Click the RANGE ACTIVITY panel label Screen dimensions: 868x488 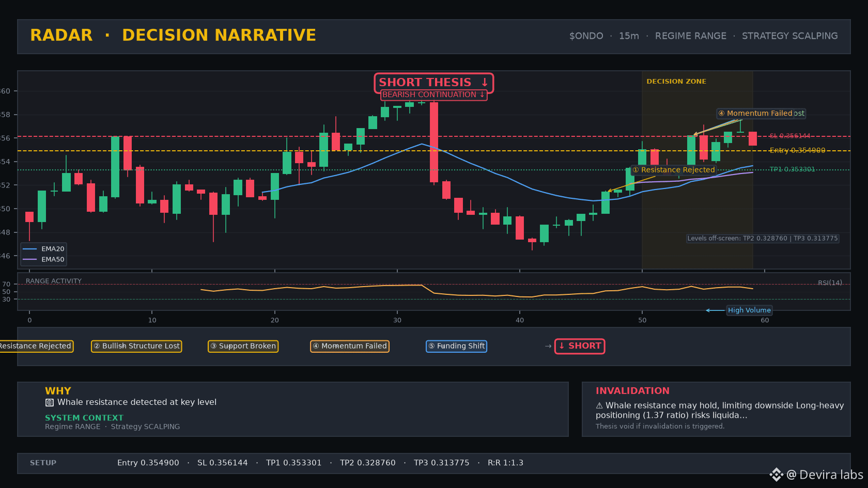coord(54,281)
